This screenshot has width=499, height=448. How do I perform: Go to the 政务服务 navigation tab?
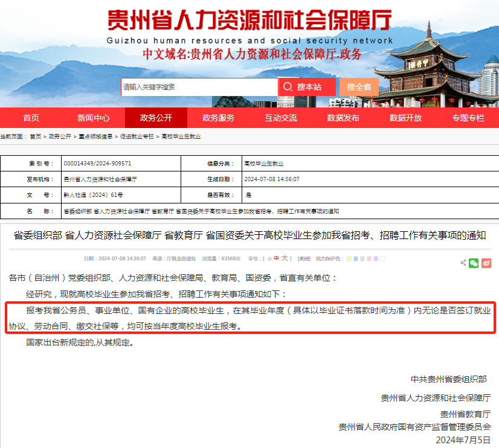coord(218,118)
